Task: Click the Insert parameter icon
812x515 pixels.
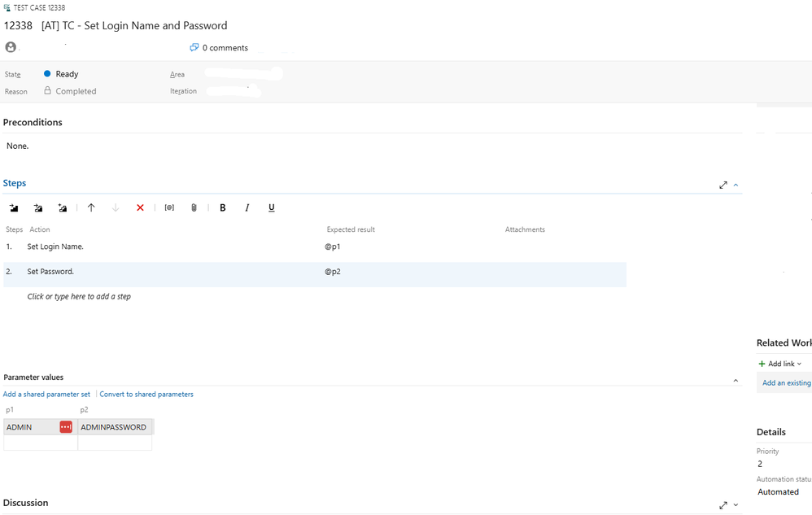Action: (x=169, y=207)
